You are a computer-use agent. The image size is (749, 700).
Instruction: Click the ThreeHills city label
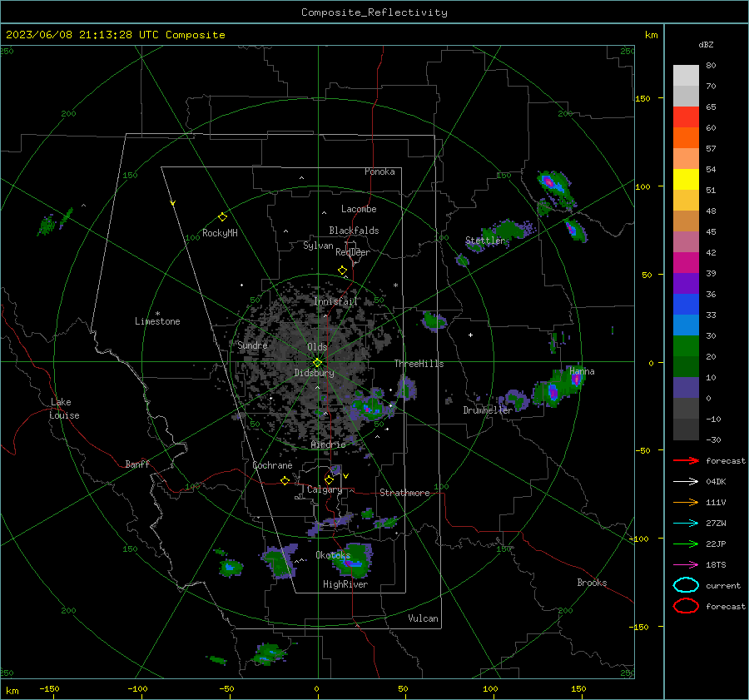coord(419,364)
